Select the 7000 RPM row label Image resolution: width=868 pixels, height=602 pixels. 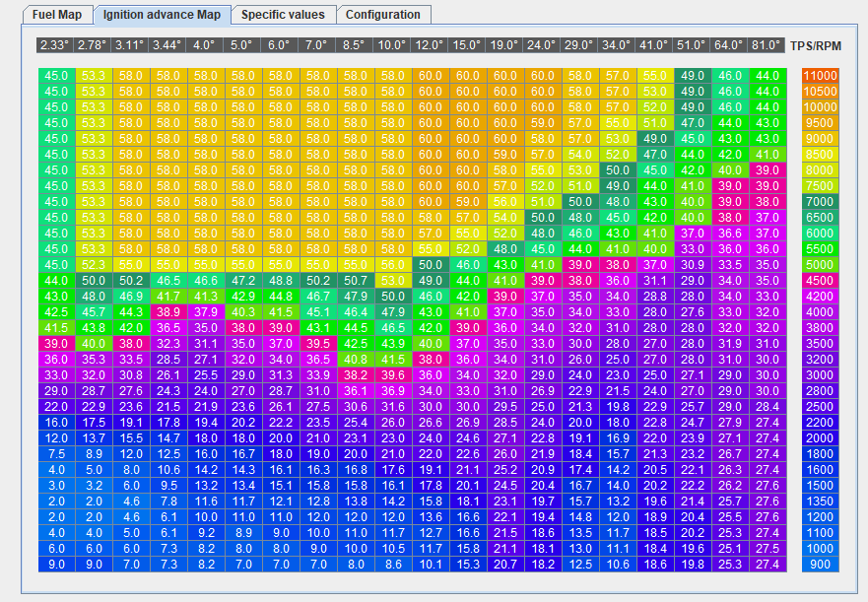coord(820,201)
